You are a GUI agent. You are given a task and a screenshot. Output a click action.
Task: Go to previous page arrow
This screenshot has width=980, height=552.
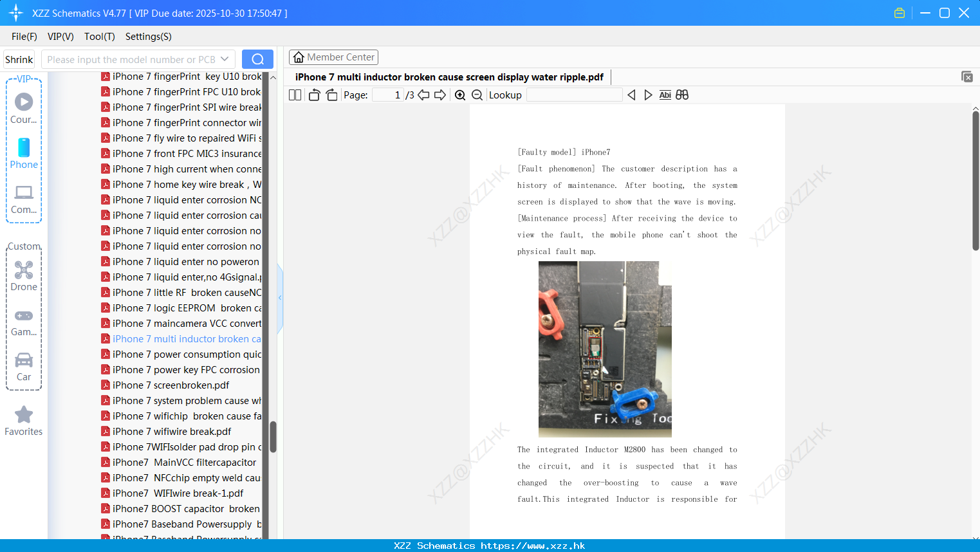coord(423,95)
